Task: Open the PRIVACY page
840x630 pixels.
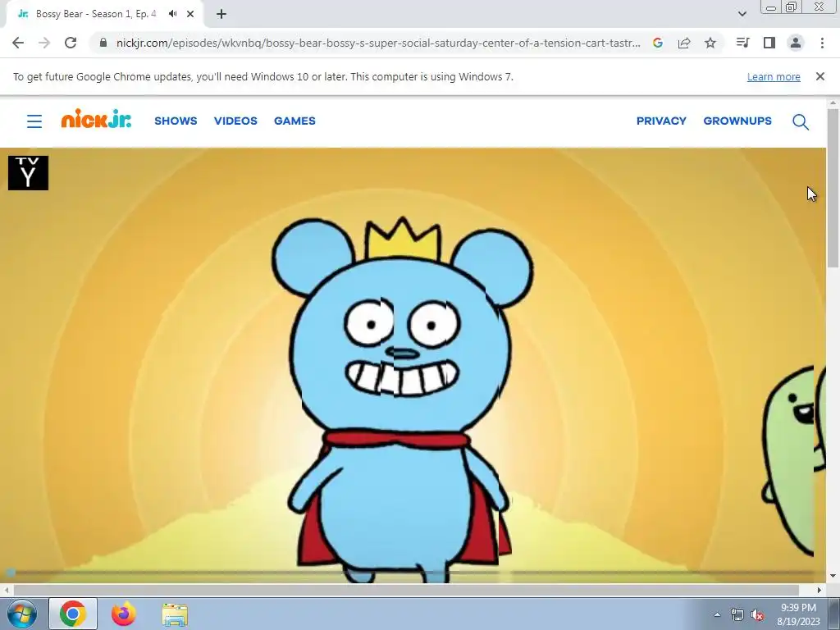Action: pyautogui.click(x=661, y=121)
